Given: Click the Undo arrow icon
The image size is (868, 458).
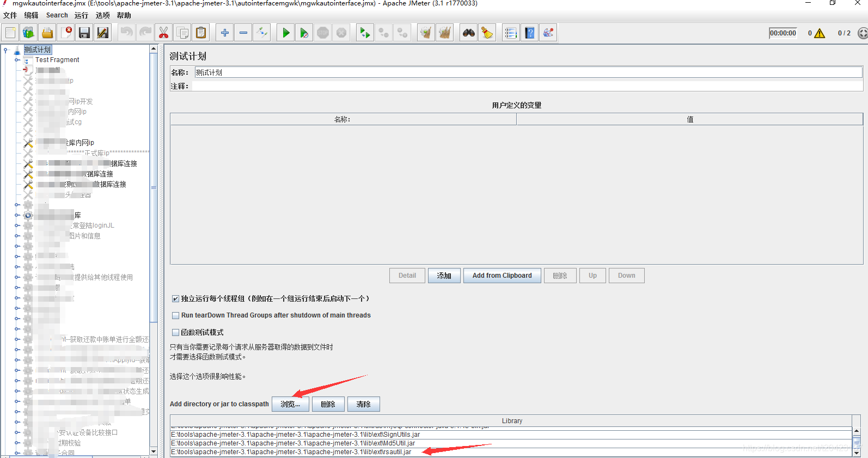Looking at the screenshot, I should 127,33.
